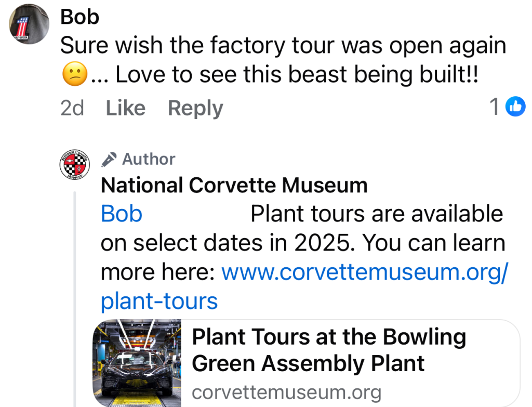Reply to Bob's factory tour comment

point(195,108)
